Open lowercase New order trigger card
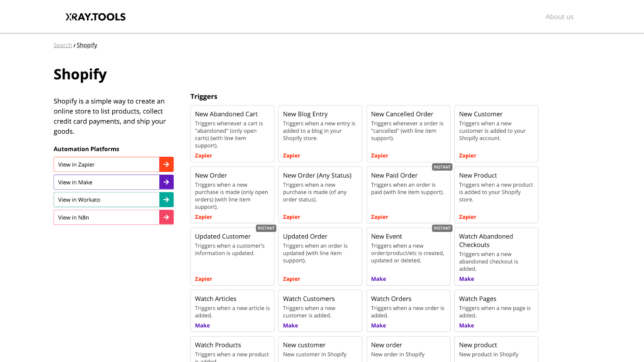Screen dimensions: 644x362 [x=408, y=349]
